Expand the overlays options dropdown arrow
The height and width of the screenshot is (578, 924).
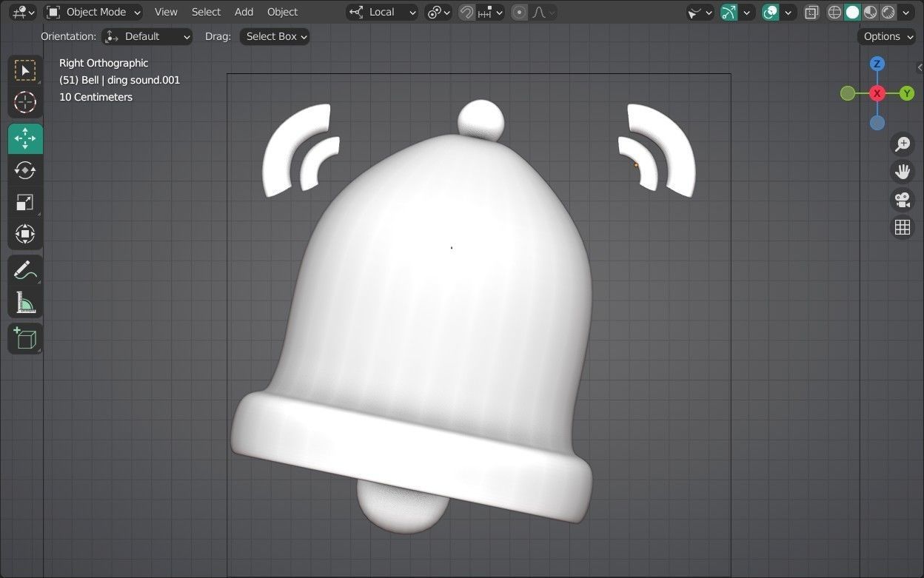789,12
